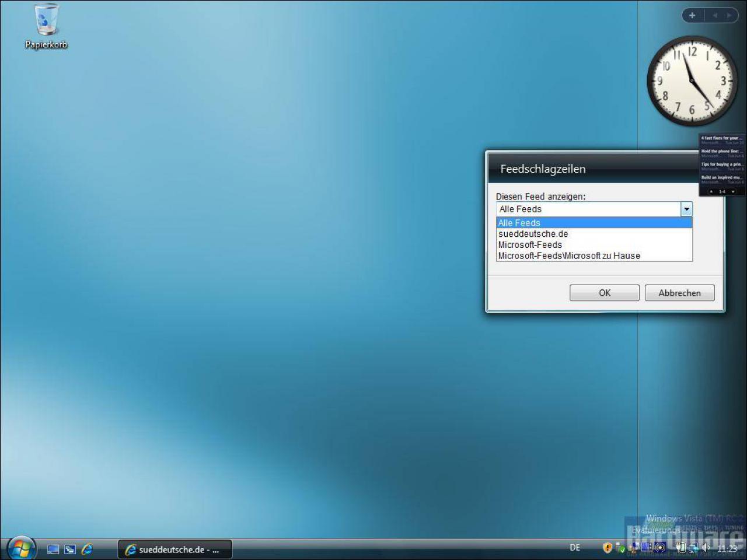The width and height of the screenshot is (747, 560).
Task: Click the power plug battery tray icon
Action: point(680,547)
